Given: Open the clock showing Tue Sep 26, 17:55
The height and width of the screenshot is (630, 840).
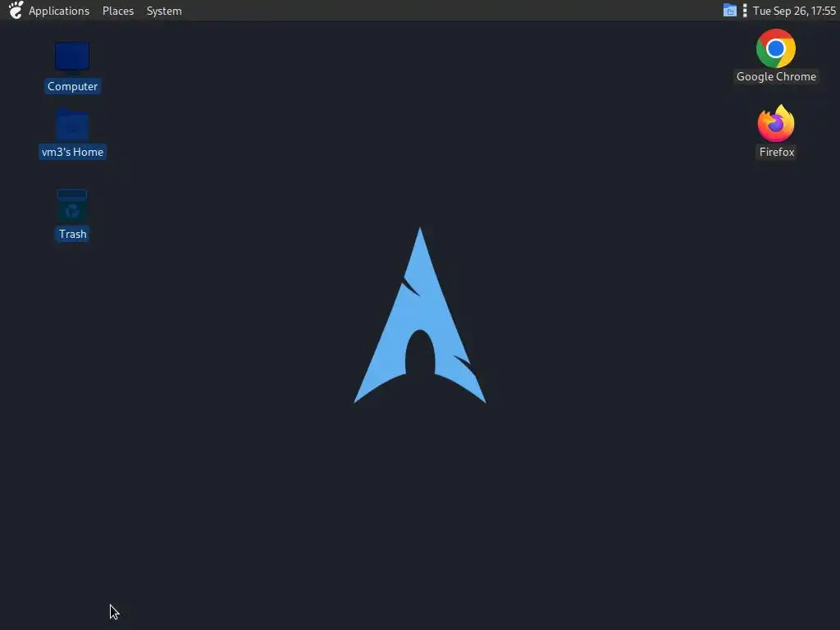Looking at the screenshot, I should tap(794, 11).
